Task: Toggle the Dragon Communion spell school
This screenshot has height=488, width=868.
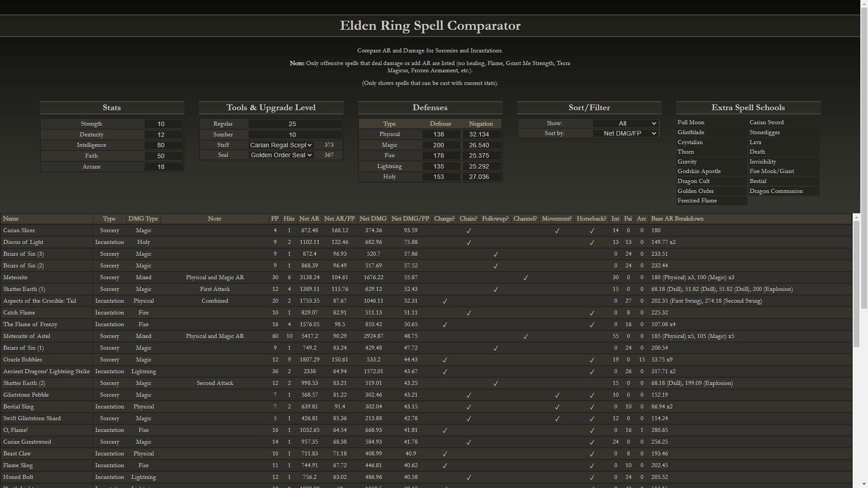Action: coord(784,191)
